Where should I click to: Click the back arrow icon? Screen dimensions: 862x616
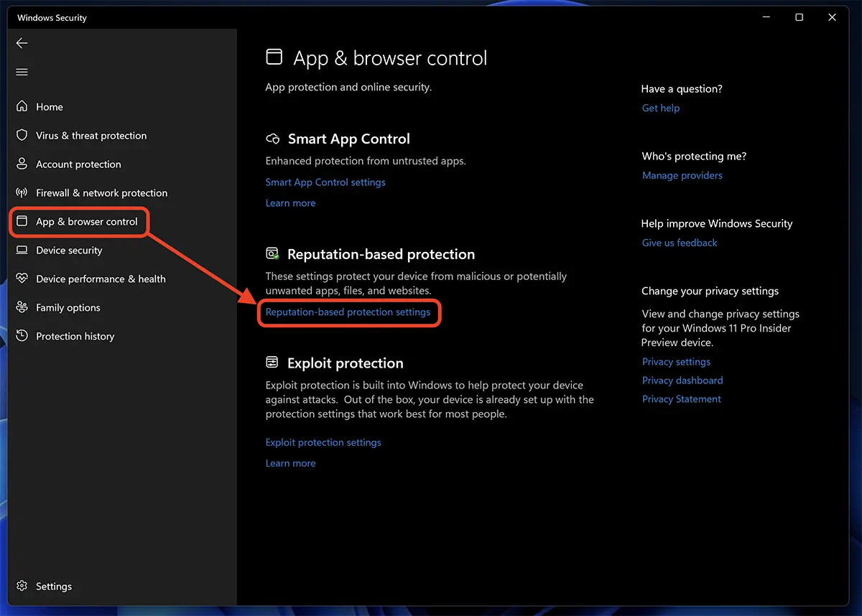[22, 43]
